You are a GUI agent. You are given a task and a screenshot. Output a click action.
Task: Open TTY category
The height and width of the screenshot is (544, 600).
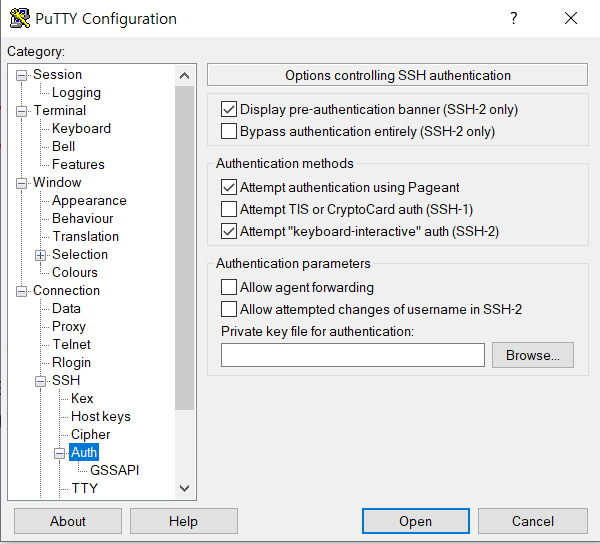tap(85, 489)
